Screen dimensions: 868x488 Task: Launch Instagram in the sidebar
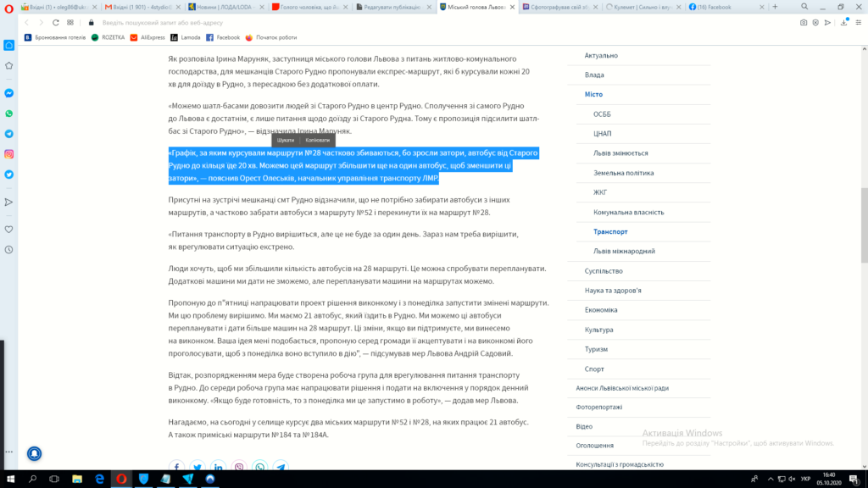point(8,154)
